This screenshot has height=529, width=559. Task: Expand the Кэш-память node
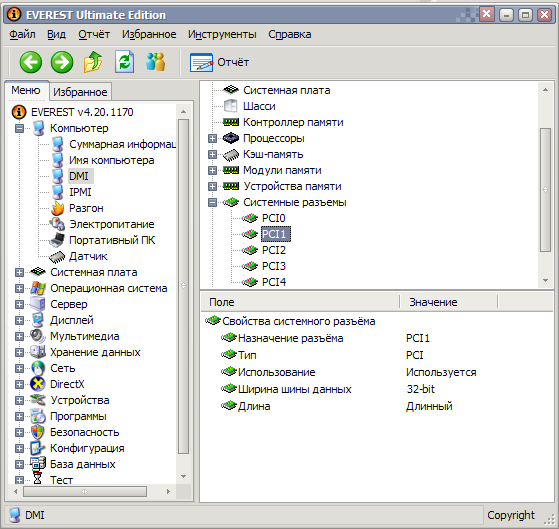pos(212,154)
